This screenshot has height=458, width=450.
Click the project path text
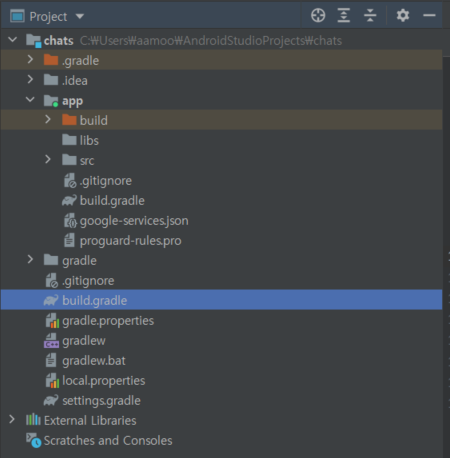[x=211, y=41]
